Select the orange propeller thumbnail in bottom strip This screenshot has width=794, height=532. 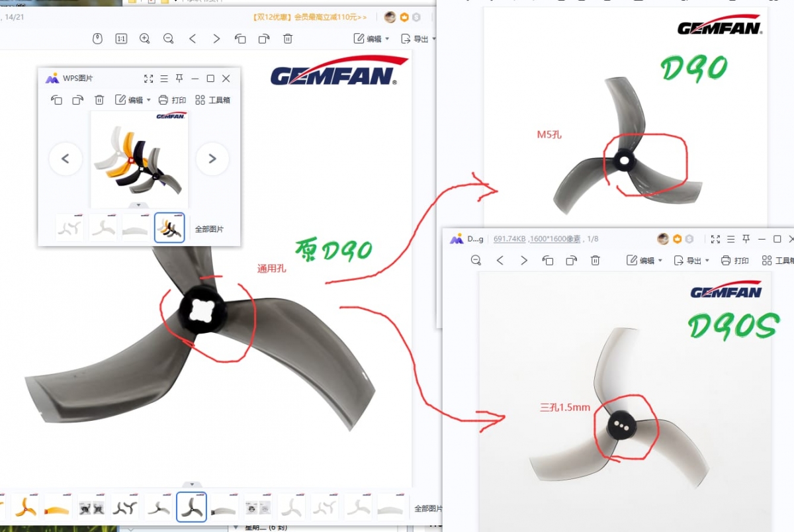[x=25, y=508]
